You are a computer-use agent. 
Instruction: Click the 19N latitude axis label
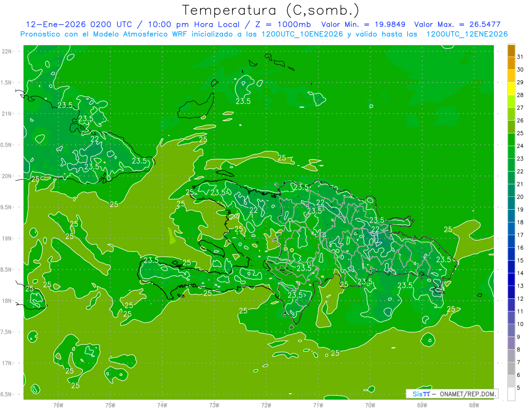tap(8, 239)
